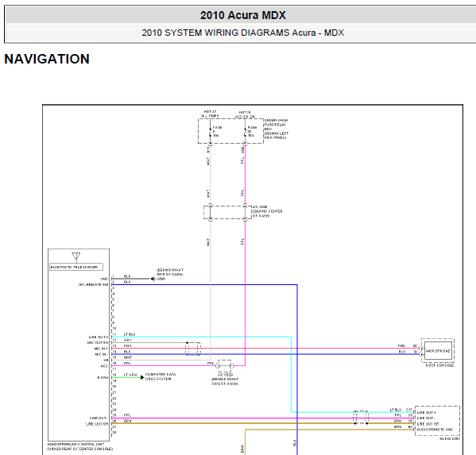Click the "LINE OUT+" pin label on control unit
Screen dimensions: 476x455
pos(99,337)
